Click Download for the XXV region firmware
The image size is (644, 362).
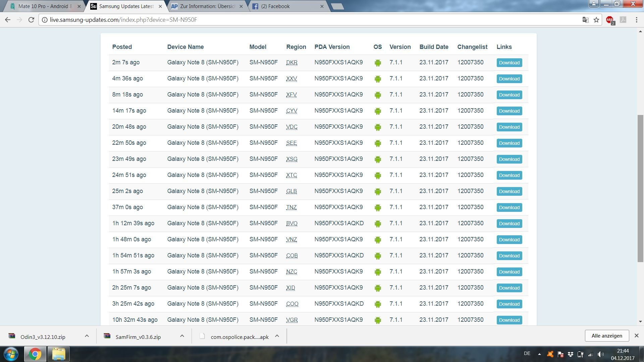click(509, 79)
